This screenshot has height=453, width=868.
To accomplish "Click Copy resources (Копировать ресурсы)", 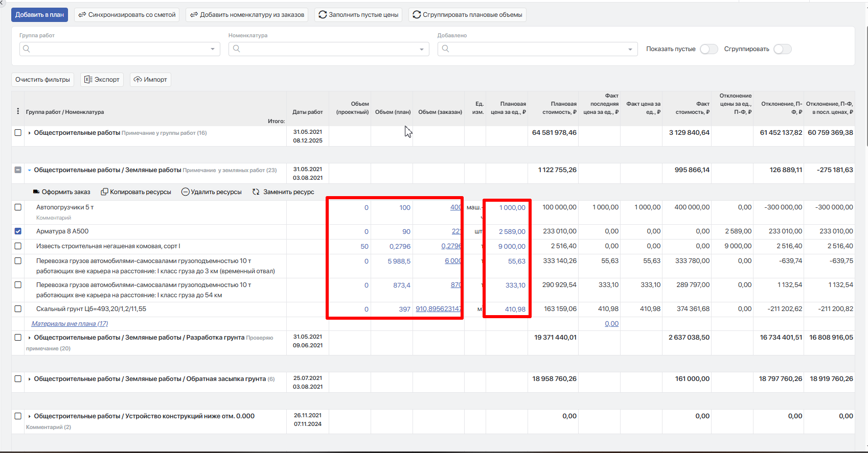I will pos(136,192).
